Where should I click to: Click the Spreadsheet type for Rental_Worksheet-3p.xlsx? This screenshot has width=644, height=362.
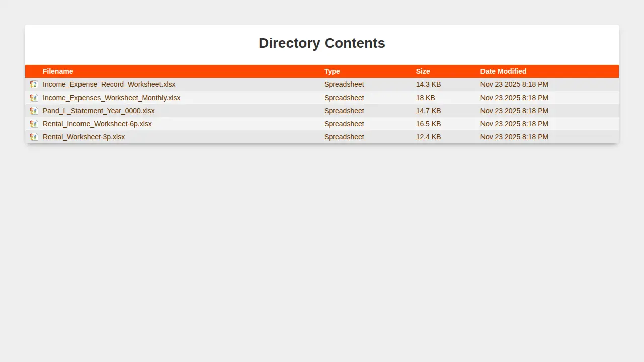tap(344, 137)
